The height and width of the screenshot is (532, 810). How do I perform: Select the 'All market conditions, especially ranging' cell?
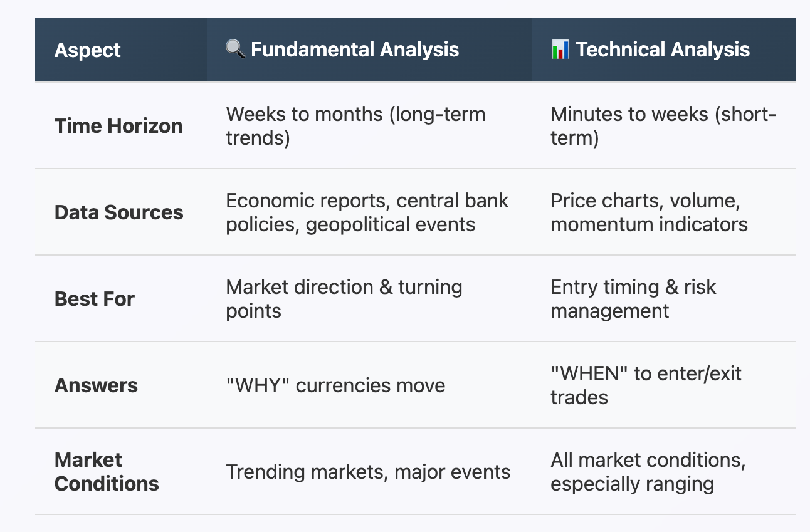pos(648,472)
